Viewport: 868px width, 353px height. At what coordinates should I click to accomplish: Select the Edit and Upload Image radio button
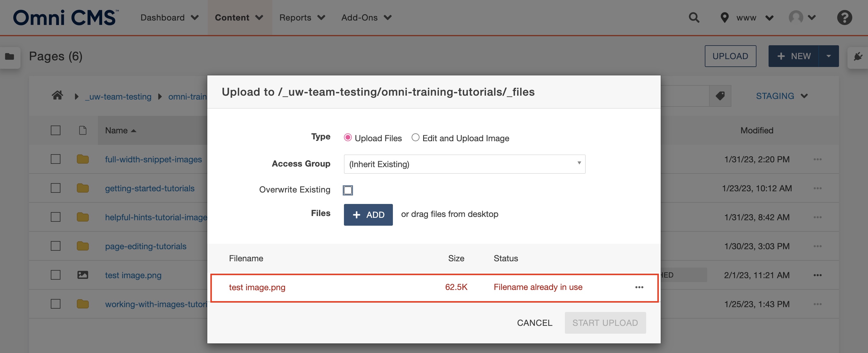pyautogui.click(x=415, y=138)
